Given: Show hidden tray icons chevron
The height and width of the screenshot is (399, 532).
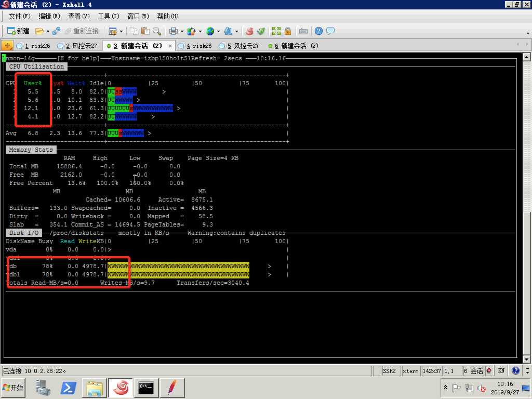Looking at the screenshot, I should pos(445,388).
